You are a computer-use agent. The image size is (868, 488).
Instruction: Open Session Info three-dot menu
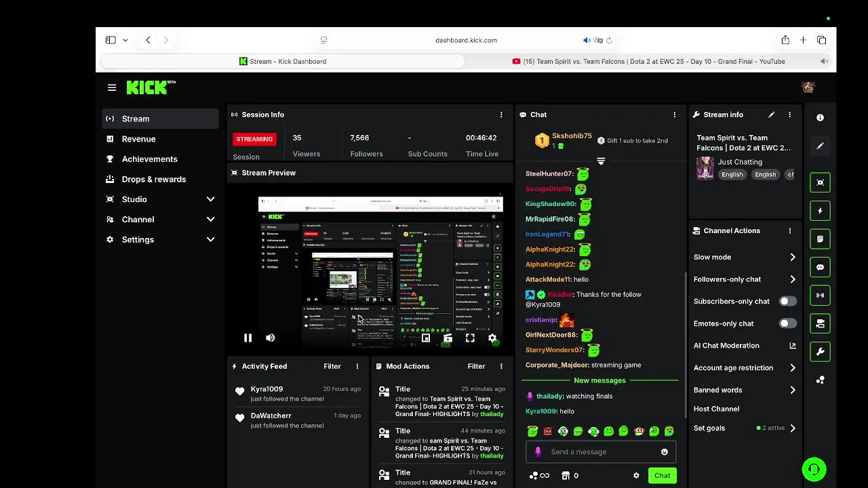501,115
